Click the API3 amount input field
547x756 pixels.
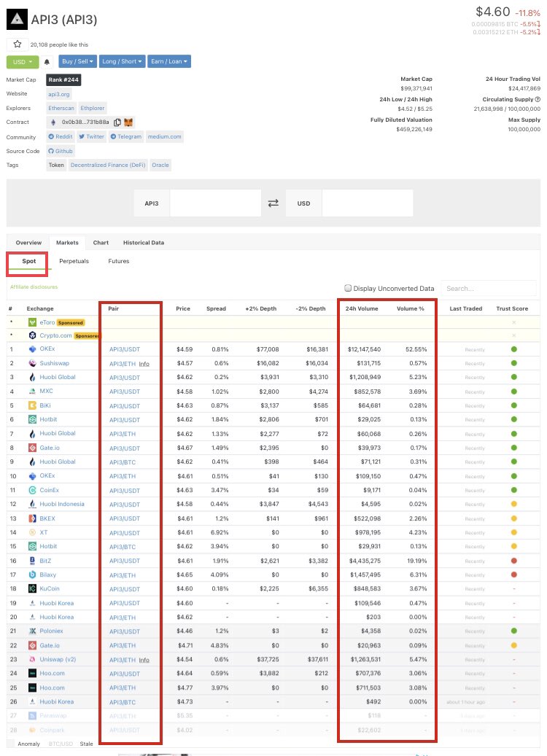coord(215,203)
